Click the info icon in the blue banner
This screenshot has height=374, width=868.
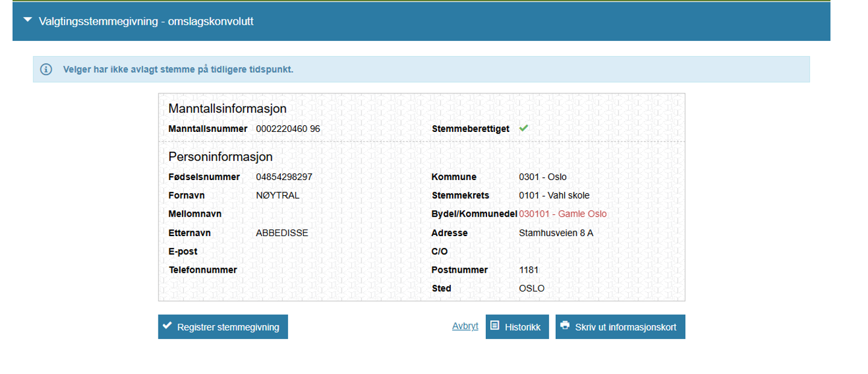(x=46, y=69)
